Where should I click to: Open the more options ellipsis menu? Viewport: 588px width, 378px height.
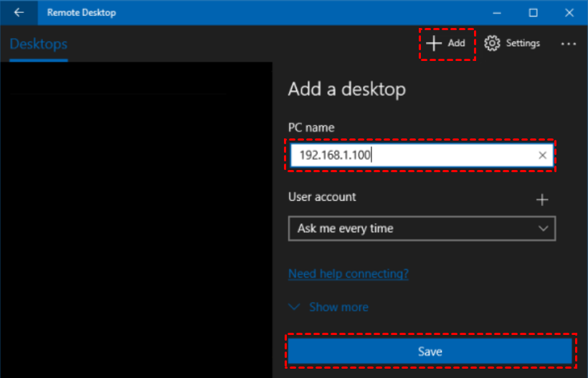(569, 44)
